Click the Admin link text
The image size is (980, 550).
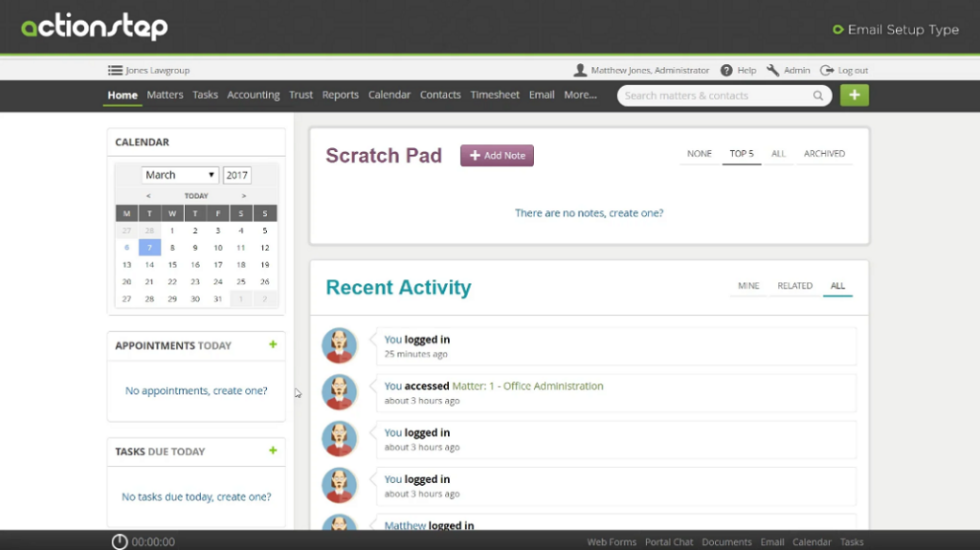(796, 70)
